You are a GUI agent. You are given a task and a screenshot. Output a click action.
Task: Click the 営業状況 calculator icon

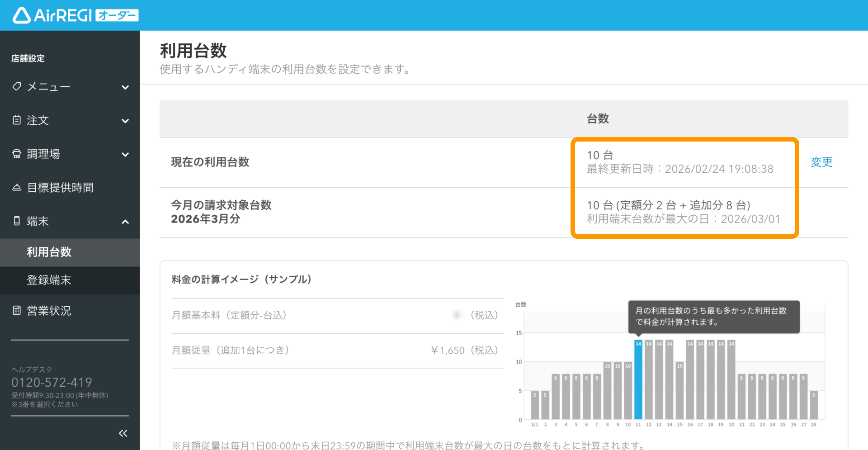click(x=17, y=310)
